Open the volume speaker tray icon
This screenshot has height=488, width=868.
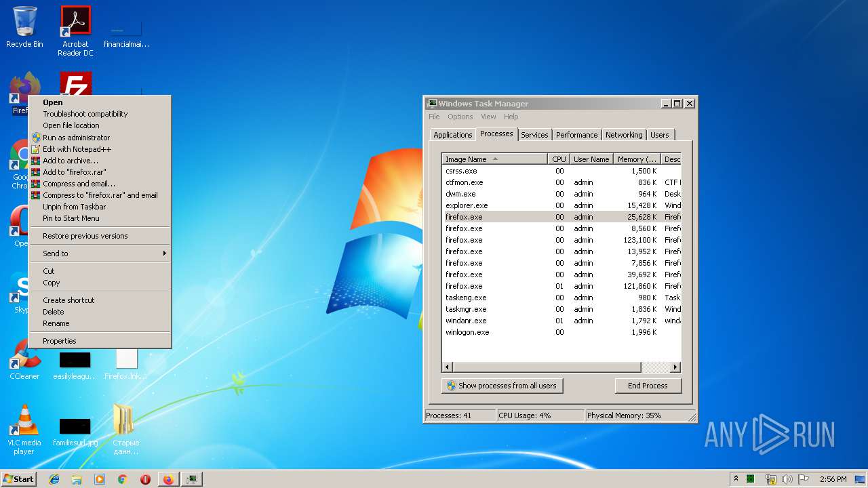point(787,479)
